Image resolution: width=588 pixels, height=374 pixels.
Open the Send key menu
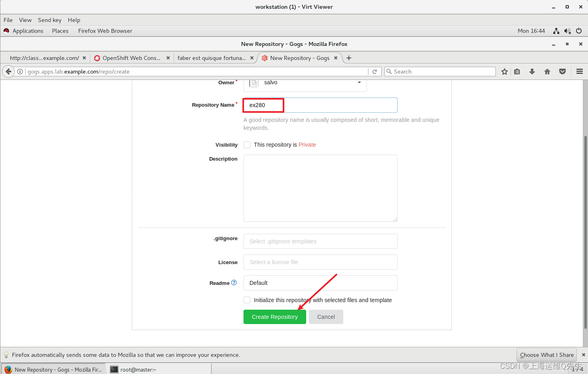pos(49,20)
